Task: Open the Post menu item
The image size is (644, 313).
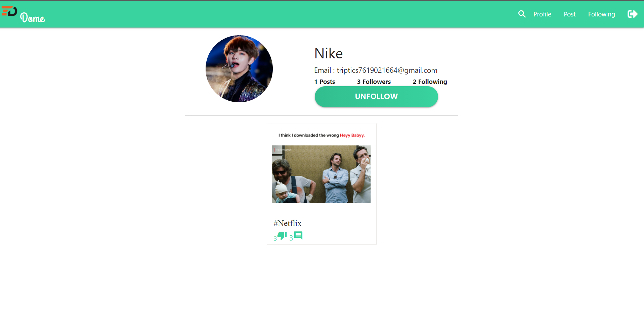Action: (x=569, y=14)
